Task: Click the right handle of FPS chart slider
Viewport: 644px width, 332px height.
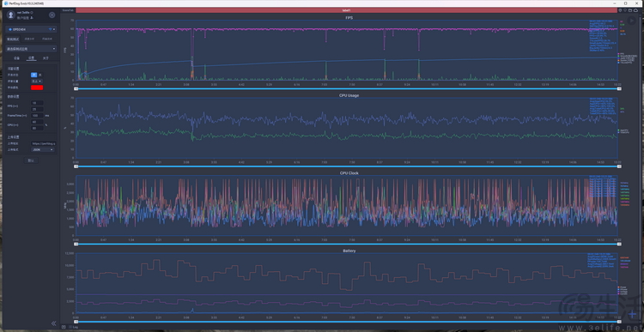Action: (x=618, y=88)
